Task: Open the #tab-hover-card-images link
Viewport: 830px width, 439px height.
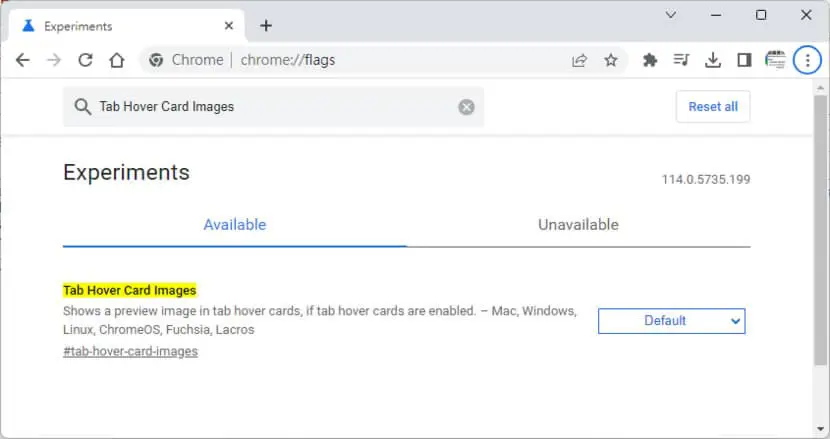Action: [130, 352]
